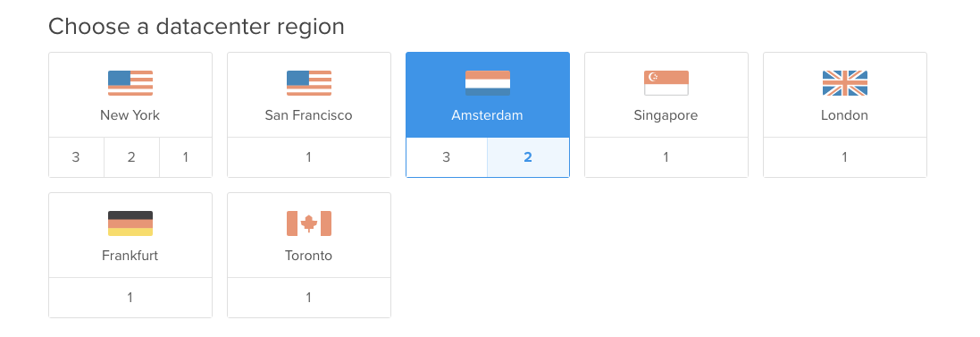Choose Frankfurt datacenter 1
The height and width of the screenshot is (337, 980).
130,298
